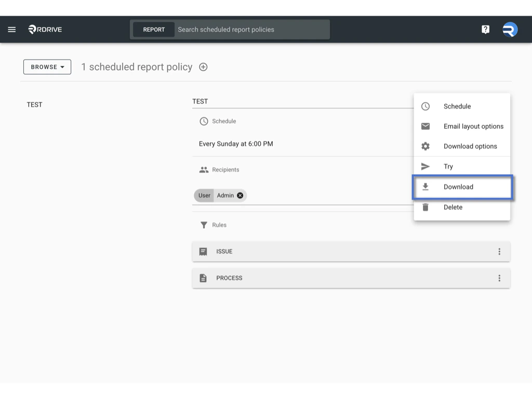Click the Download options gear icon
532x399 pixels.
point(425,146)
